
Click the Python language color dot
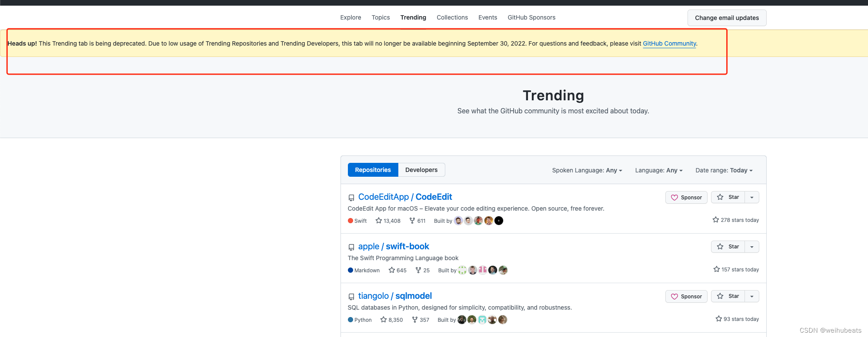coord(351,320)
